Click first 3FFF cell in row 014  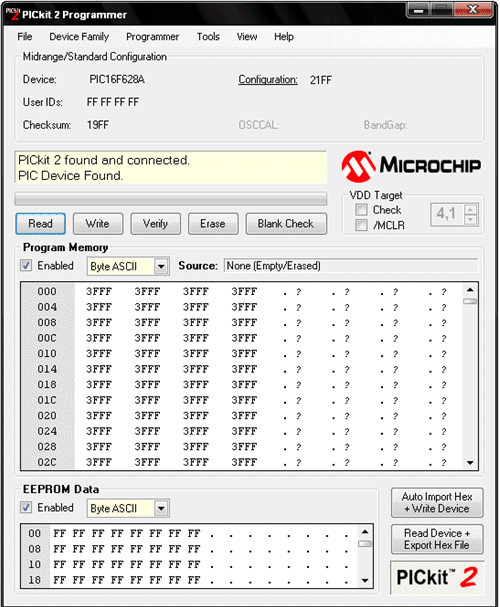tap(99, 369)
